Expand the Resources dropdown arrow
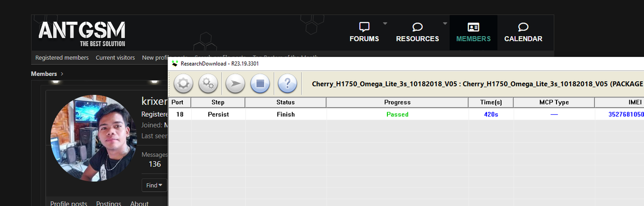Viewport: 644px width, 206px height. tap(445, 23)
